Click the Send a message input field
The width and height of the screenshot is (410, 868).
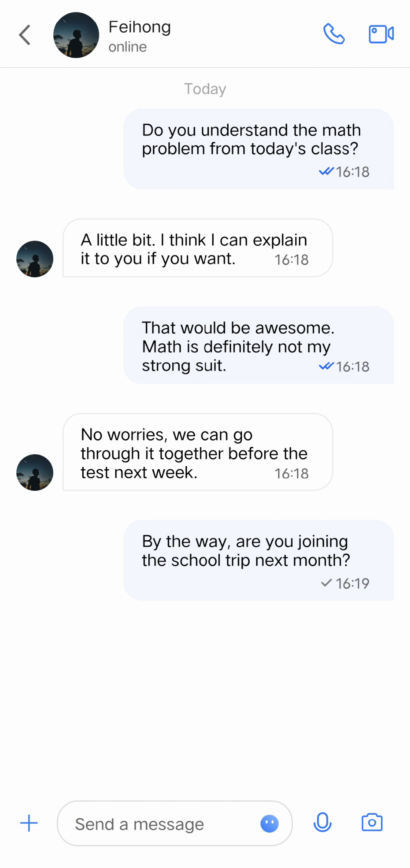coord(163,824)
